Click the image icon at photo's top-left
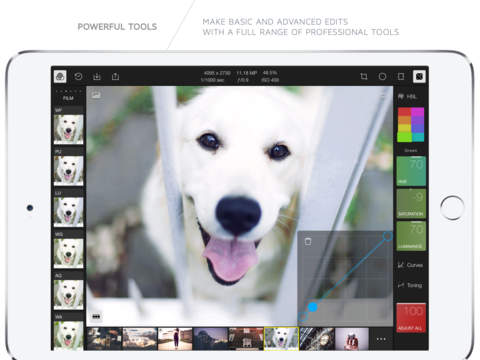Image resolution: width=480 pixels, height=360 pixels. [x=96, y=95]
